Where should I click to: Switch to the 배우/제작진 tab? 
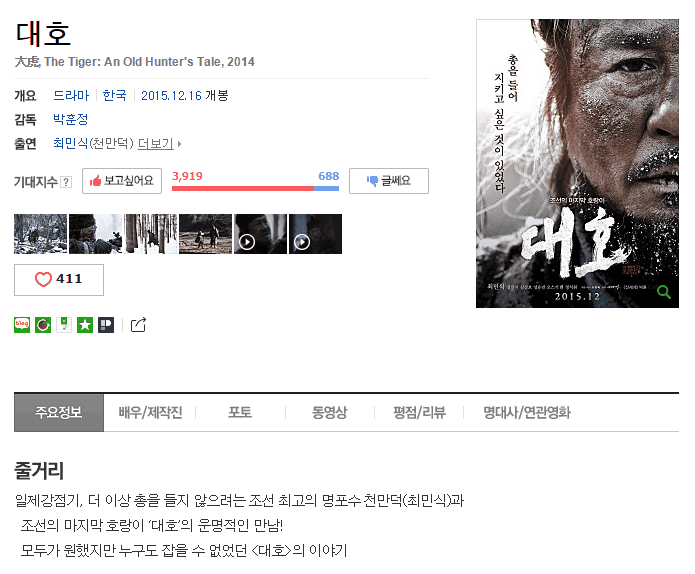click(x=150, y=413)
